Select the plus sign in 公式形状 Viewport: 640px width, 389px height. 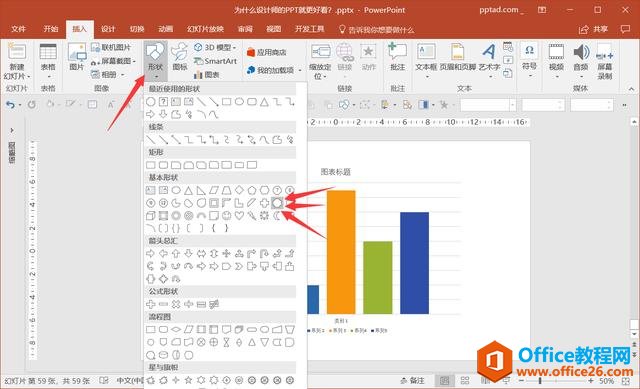pyautogui.click(x=151, y=304)
